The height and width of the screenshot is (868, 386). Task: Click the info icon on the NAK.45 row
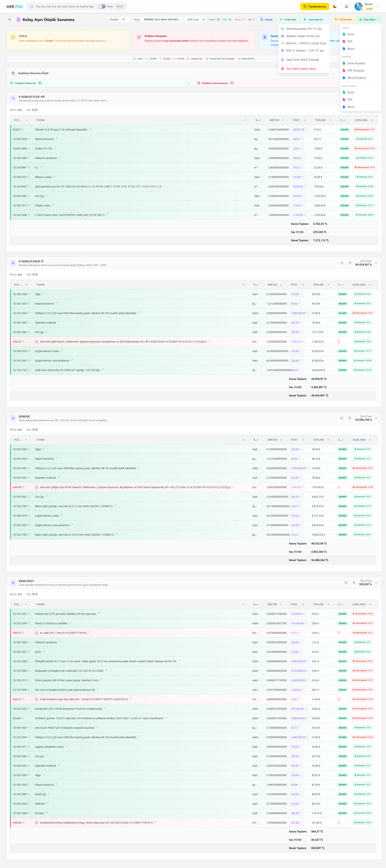coord(36,342)
